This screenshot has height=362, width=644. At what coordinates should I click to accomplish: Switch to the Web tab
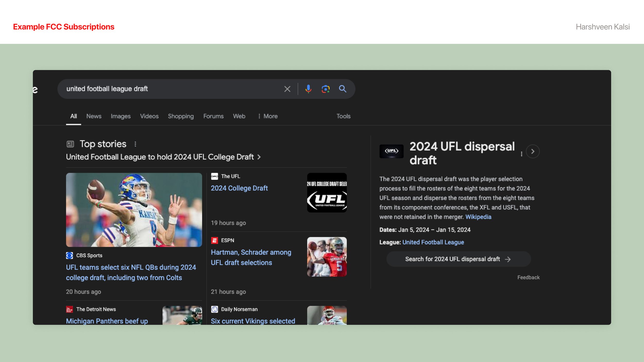click(239, 116)
